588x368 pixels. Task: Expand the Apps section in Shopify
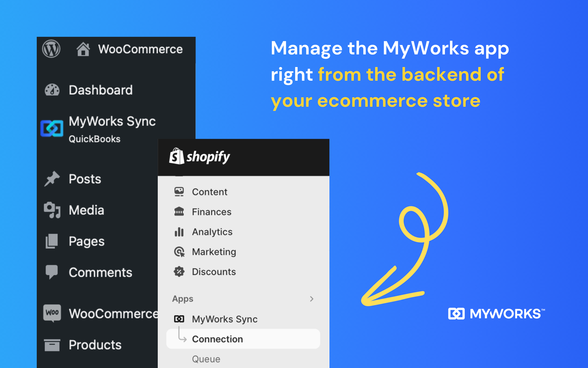(x=311, y=299)
